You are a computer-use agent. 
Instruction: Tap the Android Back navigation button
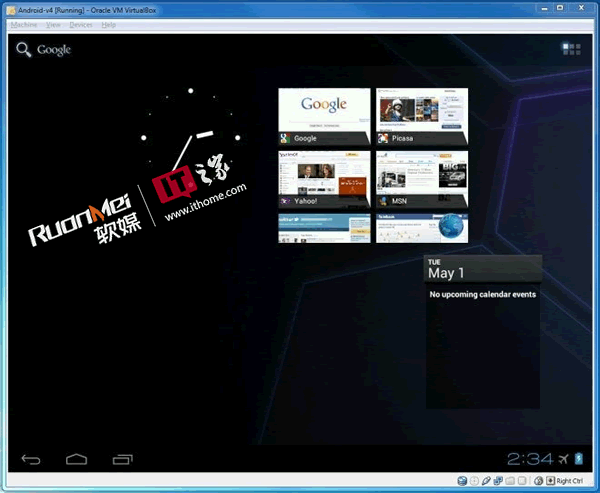(31, 459)
